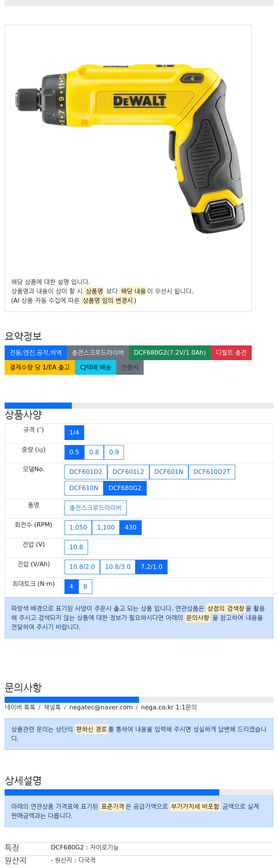Image resolution: width=278 pixels, height=868 pixels.
Task: Open the 충전스크루드라이버 summary tag
Action: pyautogui.click(x=98, y=353)
